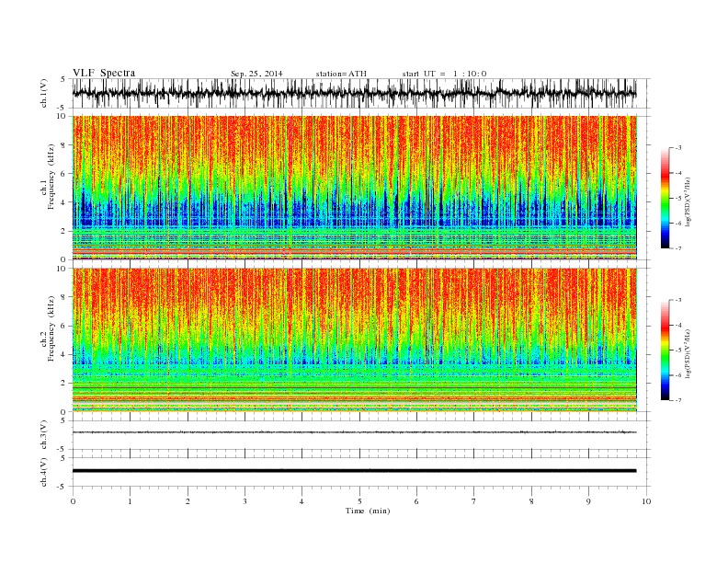
Task: Click the ch.3 voltage waveform trace
Action: click(354, 432)
